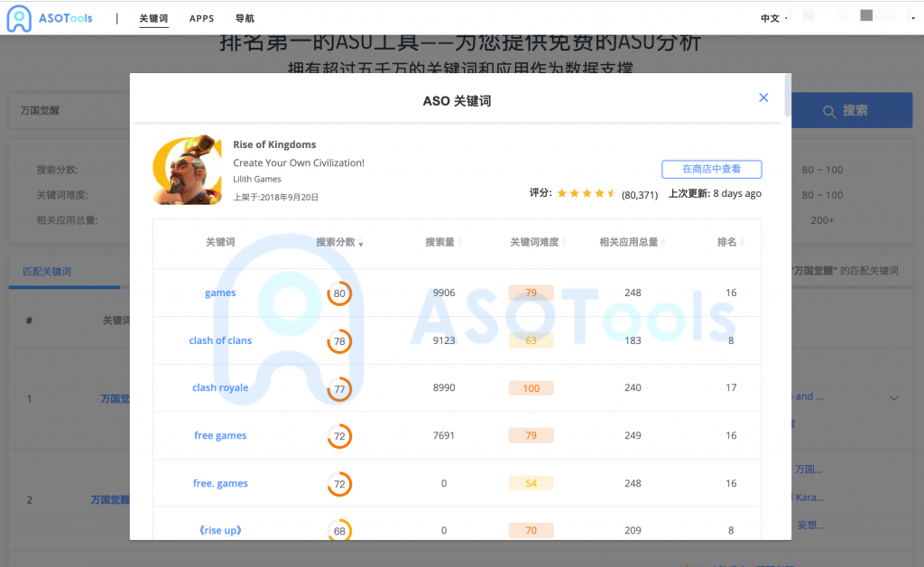
Task: Click the score 68 ring for rise up
Action: click(339, 530)
